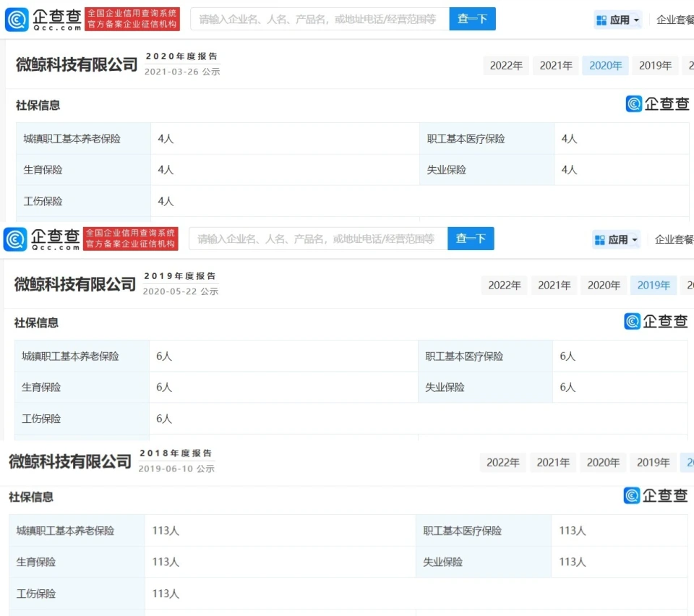Open 企业套餐 menu above the 2020 report
Screen dimensions: 694x616
[x=674, y=20]
